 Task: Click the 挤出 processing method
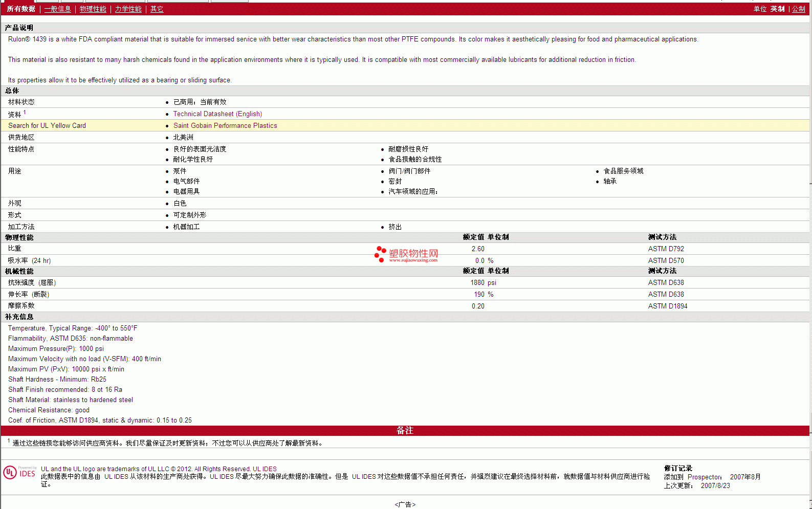(x=394, y=227)
